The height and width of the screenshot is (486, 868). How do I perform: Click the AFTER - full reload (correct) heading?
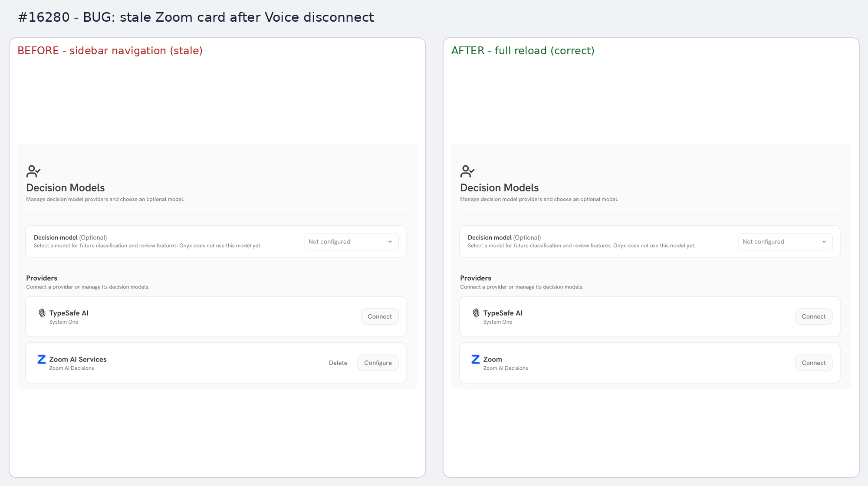pyautogui.click(x=523, y=51)
